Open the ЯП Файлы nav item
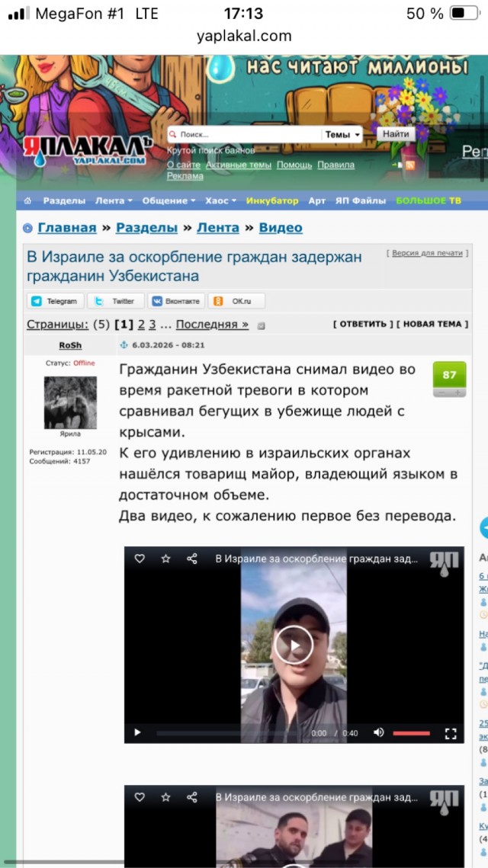This screenshot has height=868, width=488. click(361, 201)
